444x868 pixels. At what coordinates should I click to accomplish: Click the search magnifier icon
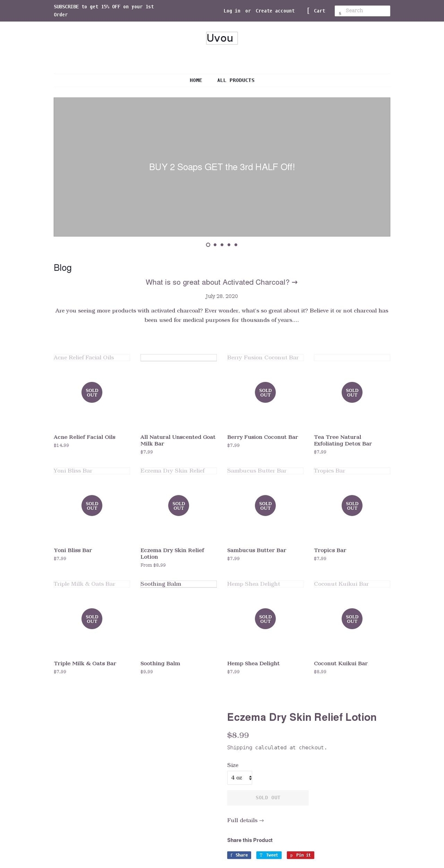pyautogui.click(x=340, y=12)
